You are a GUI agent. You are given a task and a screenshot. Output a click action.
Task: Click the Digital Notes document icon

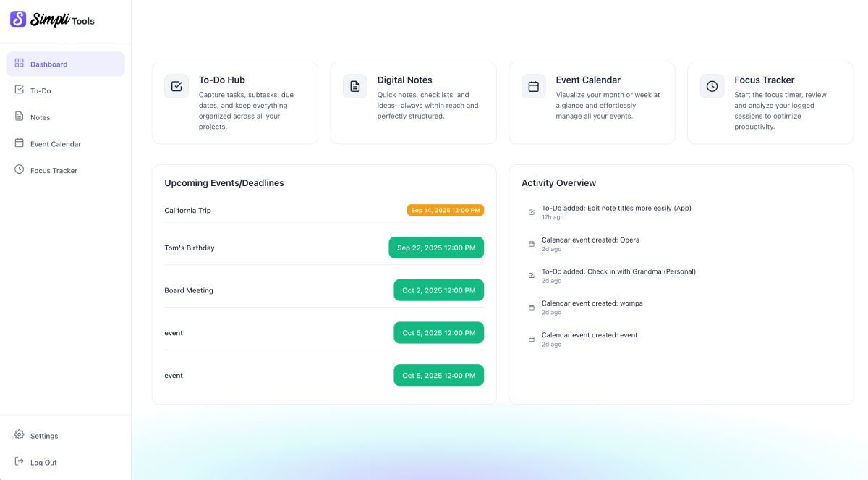tap(355, 86)
